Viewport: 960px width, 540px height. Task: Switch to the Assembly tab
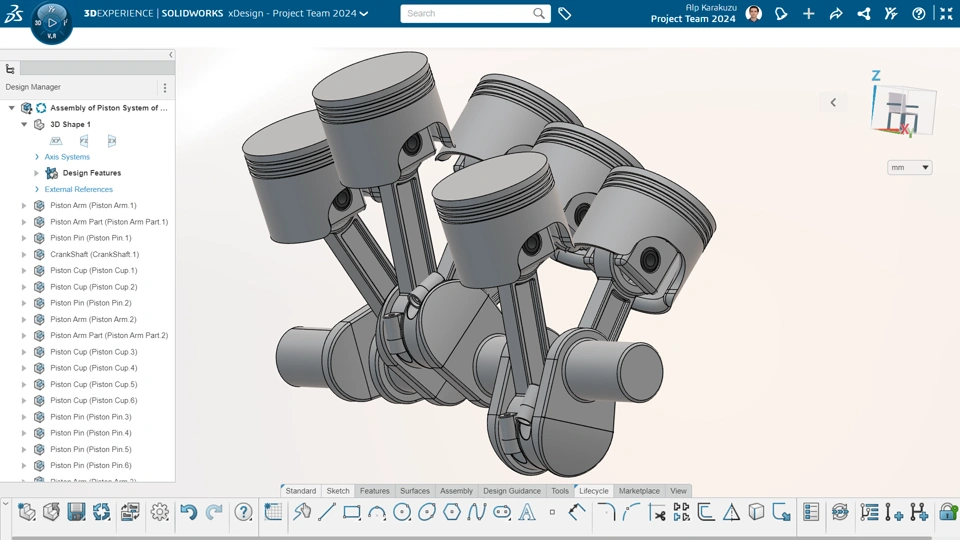pos(456,490)
